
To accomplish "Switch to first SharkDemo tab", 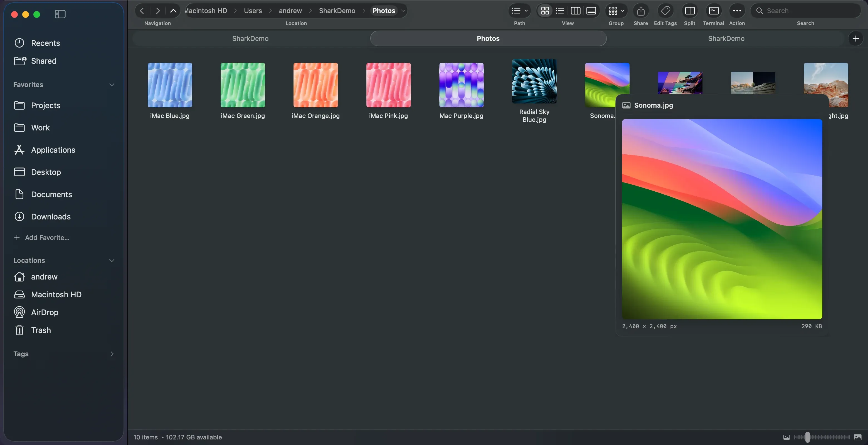I will (250, 38).
